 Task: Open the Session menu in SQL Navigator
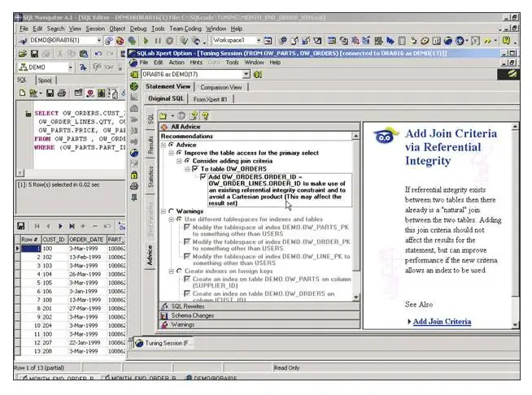point(95,28)
